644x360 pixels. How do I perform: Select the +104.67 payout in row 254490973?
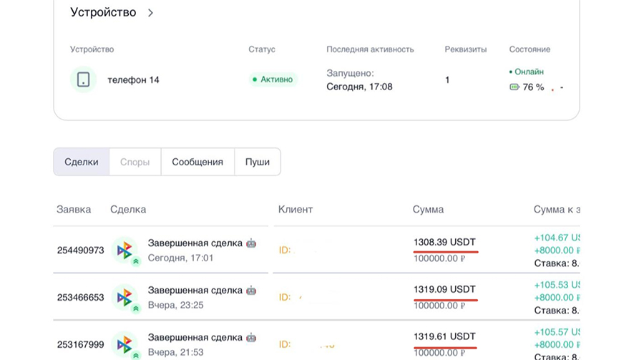pos(557,238)
